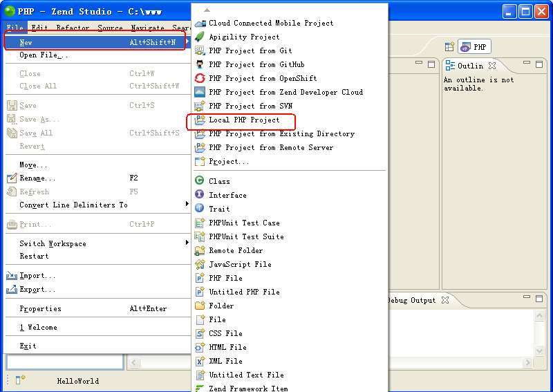Minimize the Debug Output panel
553x392 pixels.
click(x=527, y=297)
